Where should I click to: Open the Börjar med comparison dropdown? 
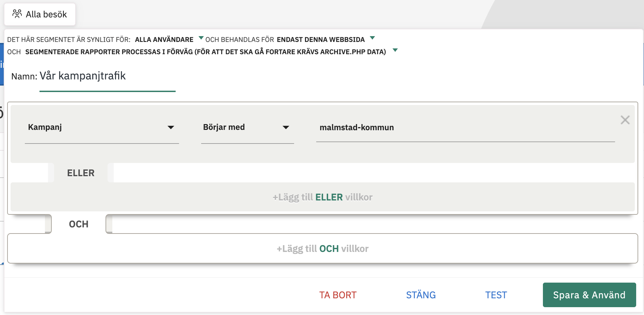tap(247, 127)
